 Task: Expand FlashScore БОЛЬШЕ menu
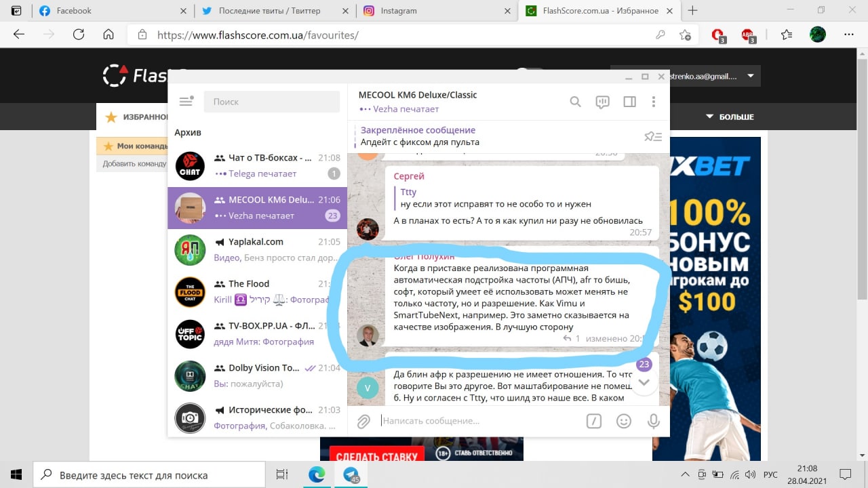730,117
